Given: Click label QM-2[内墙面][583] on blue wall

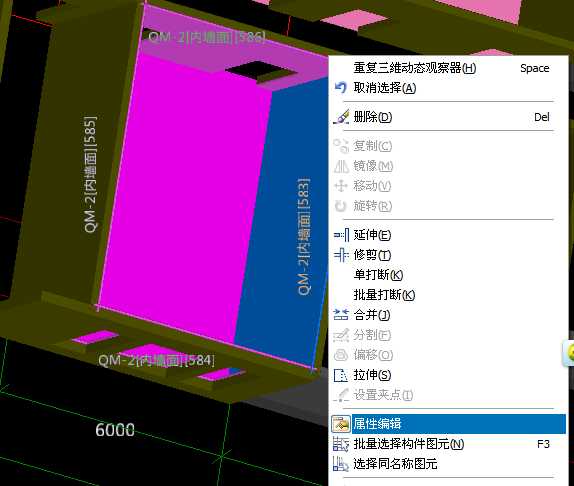Looking at the screenshot, I should point(303,237).
